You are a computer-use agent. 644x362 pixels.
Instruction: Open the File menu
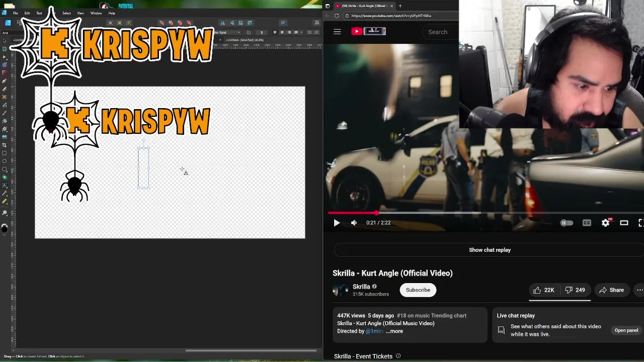tap(16, 13)
